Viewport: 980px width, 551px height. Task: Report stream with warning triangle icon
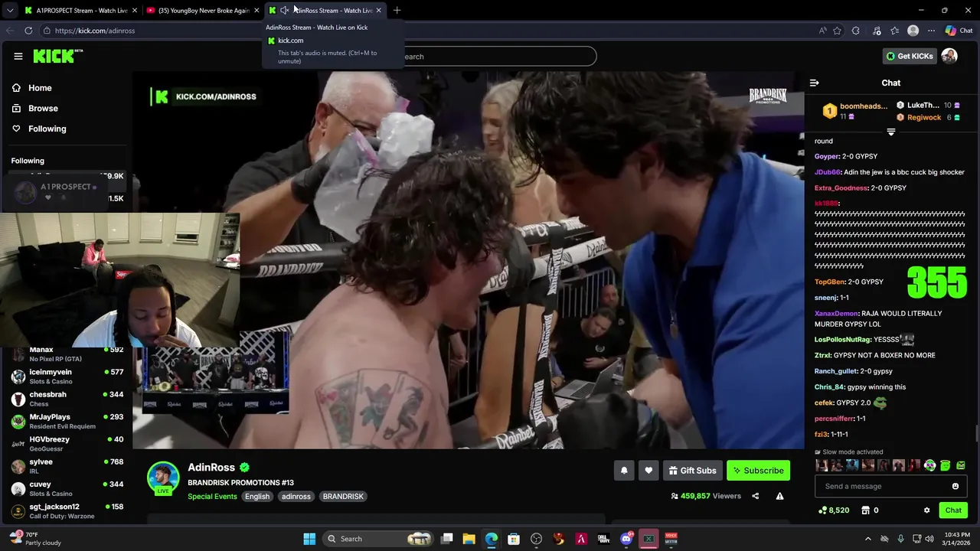779,496
